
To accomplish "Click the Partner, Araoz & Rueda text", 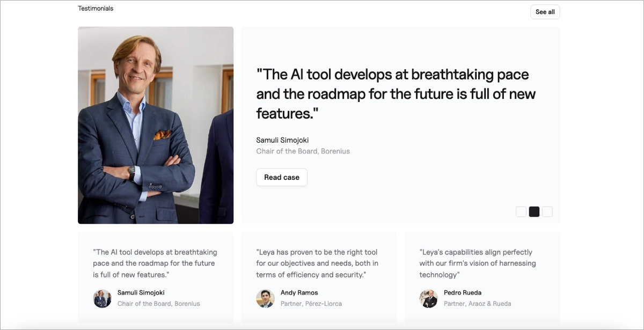I will click(x=478, y=303).
